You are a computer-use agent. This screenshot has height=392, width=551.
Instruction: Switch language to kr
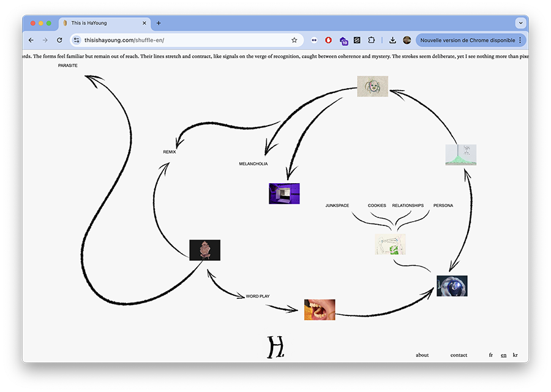pyautogui.click(x=515, y=355)
